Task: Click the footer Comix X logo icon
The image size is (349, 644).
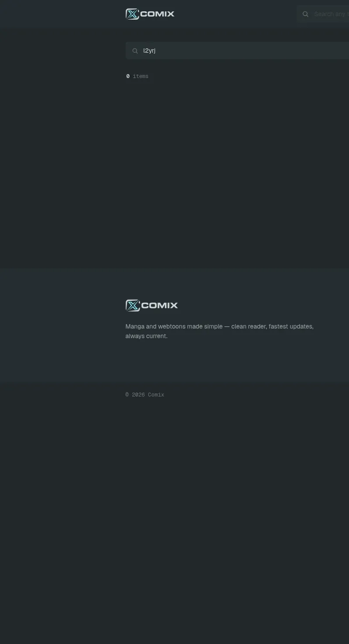Action: pyautogui.click(x=133, y=305)
